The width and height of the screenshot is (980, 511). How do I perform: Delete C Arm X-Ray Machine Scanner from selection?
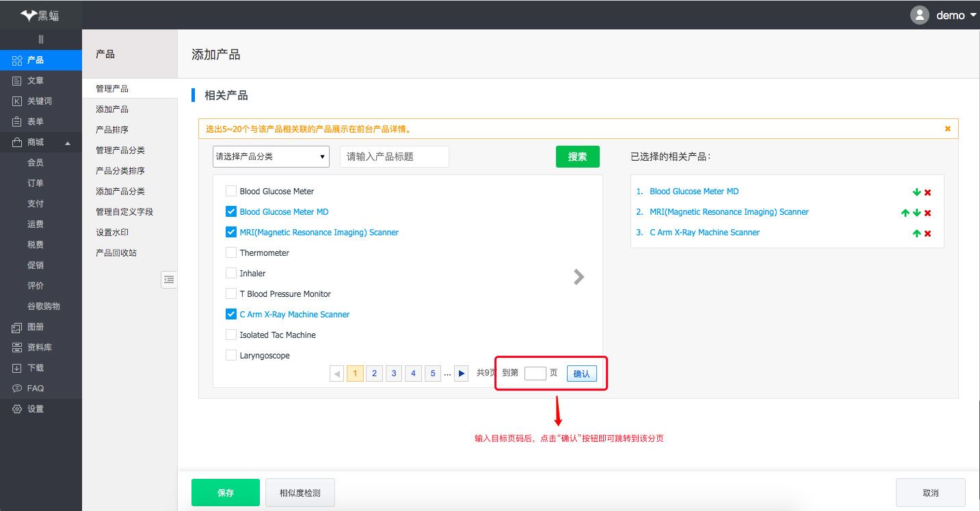click(927, 233)
